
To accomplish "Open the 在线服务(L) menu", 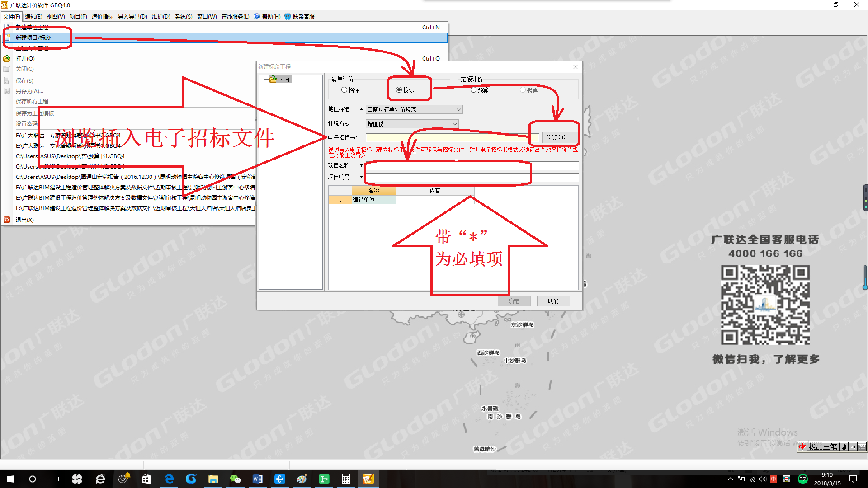I will point(235,17).
